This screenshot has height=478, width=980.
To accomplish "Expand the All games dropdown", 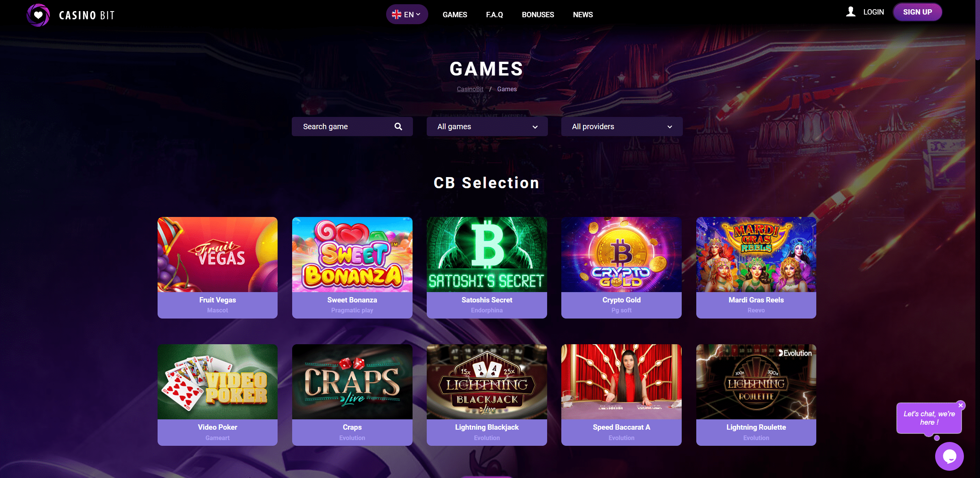I will click(487, 126).
